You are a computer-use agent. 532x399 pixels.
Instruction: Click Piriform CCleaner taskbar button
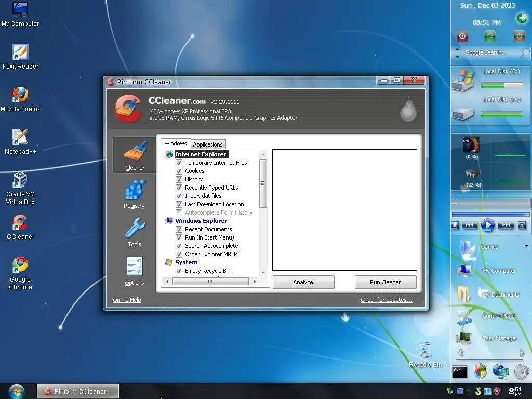[x=78, y=391]
